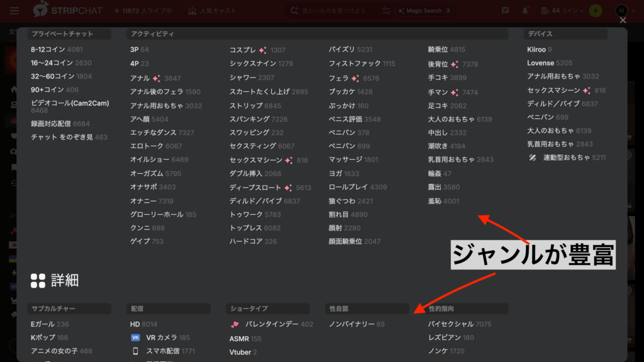Click the 詳細 heading text

65,281
